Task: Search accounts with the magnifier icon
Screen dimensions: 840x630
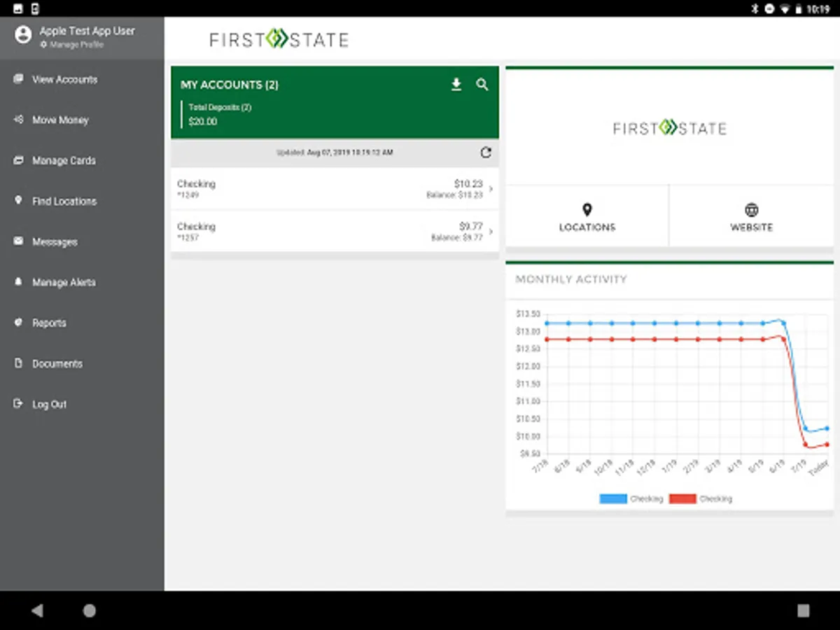Action: [x=482, y=85]
